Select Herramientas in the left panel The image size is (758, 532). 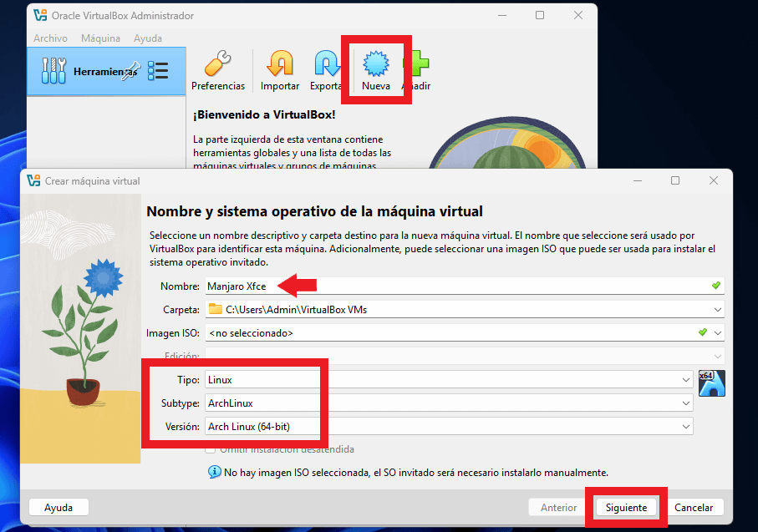click(x=106, y=71)
